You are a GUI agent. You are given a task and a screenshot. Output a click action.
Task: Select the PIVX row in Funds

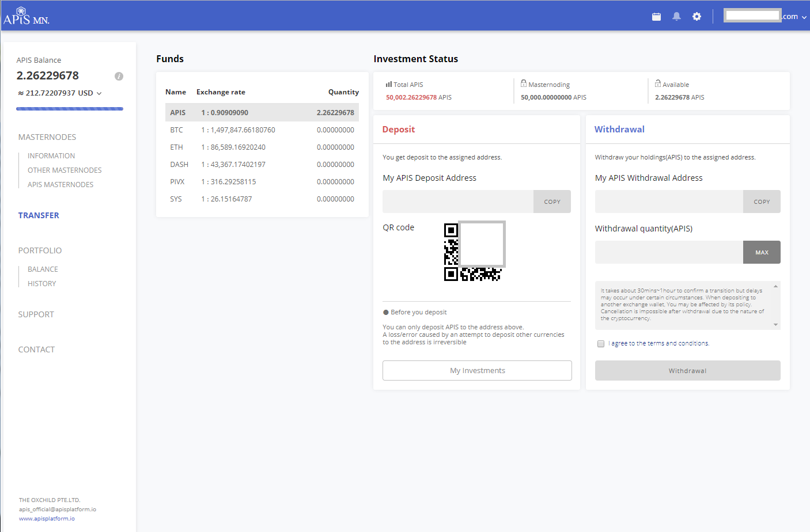pos(262,182)
